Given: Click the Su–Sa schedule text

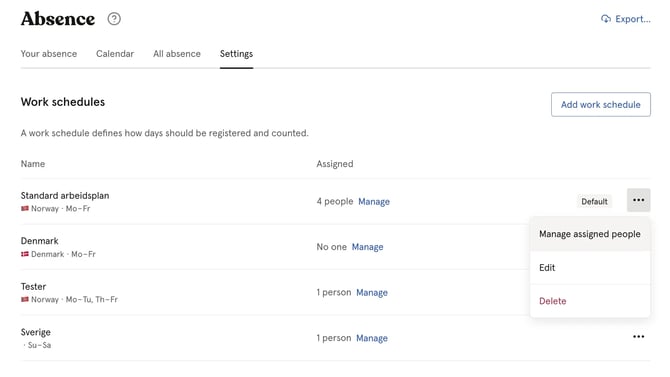Looking at the screenshot, I should coord(39,345).
